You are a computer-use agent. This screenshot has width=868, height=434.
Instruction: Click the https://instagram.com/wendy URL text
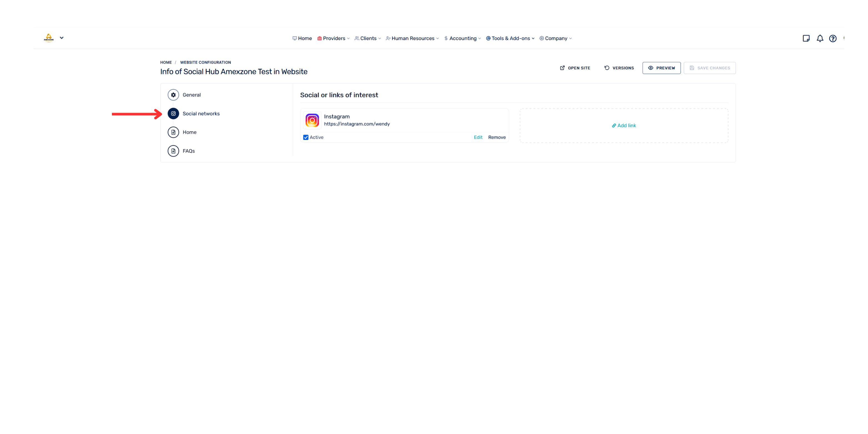tap(357, 124)
